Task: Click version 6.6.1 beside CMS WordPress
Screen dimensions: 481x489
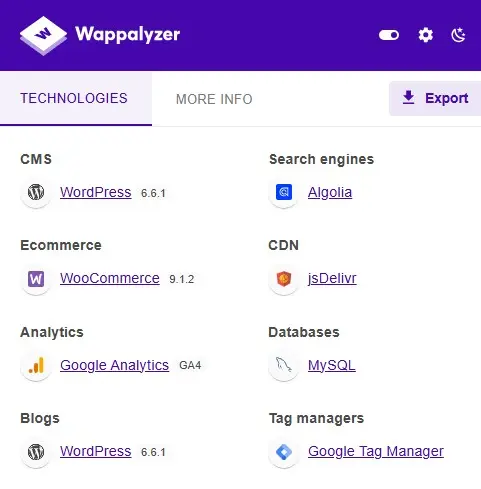Action: click(x=153, y=193)
